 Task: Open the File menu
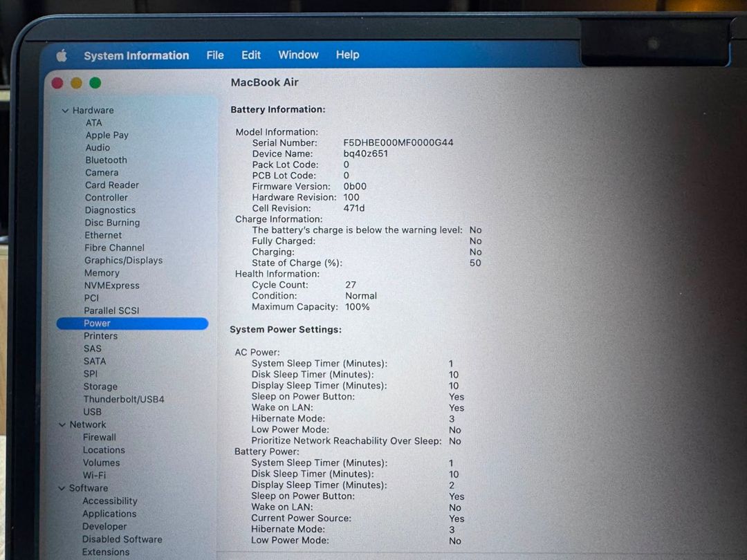point(215,55)
